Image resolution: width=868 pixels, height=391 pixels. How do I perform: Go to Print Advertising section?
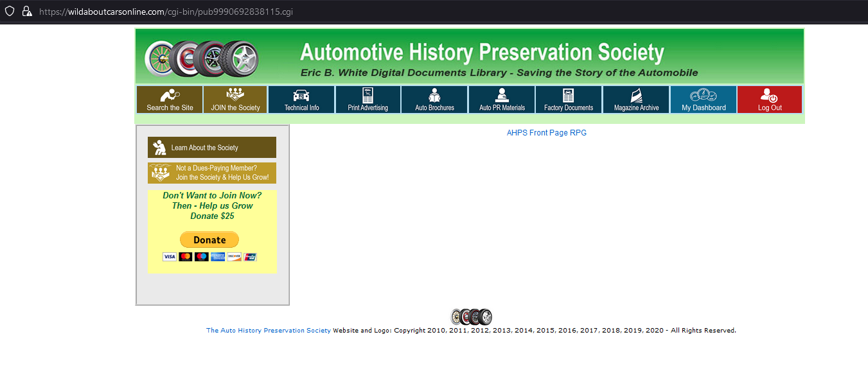click(368, 100)
